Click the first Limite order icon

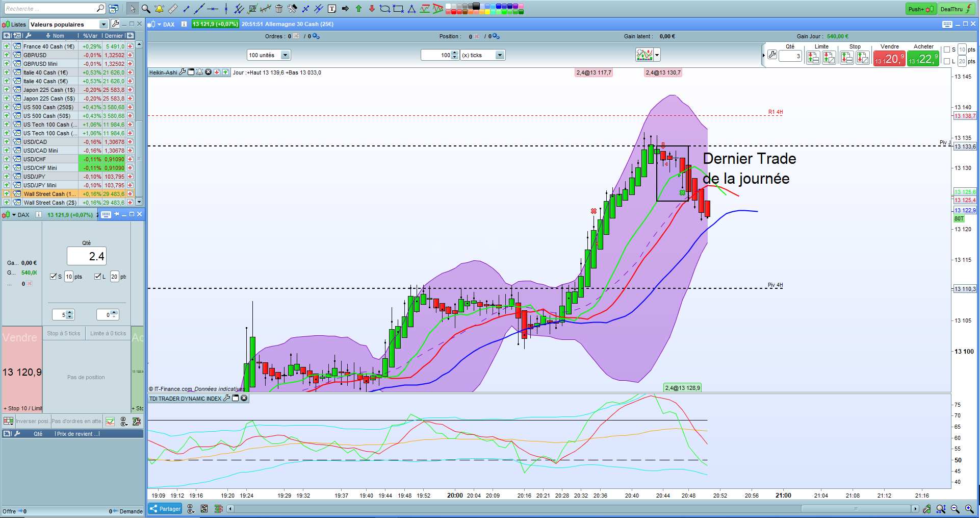pos(813,58)
